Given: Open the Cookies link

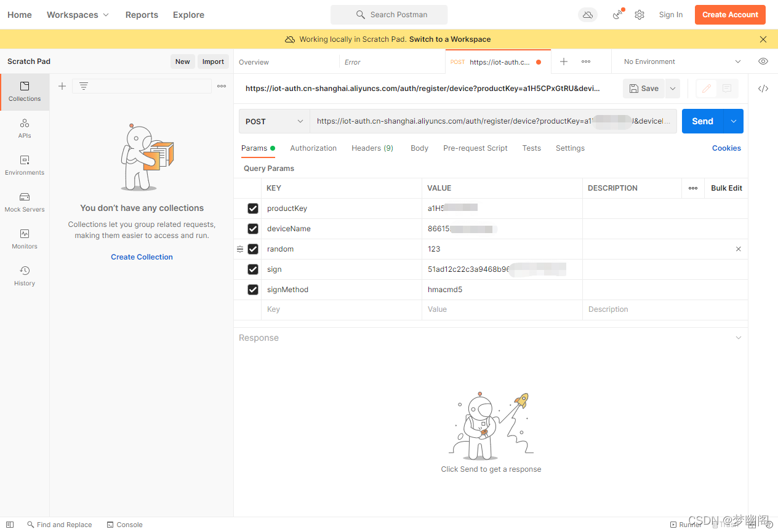Looking at the screenshot, I should point(726,148).
